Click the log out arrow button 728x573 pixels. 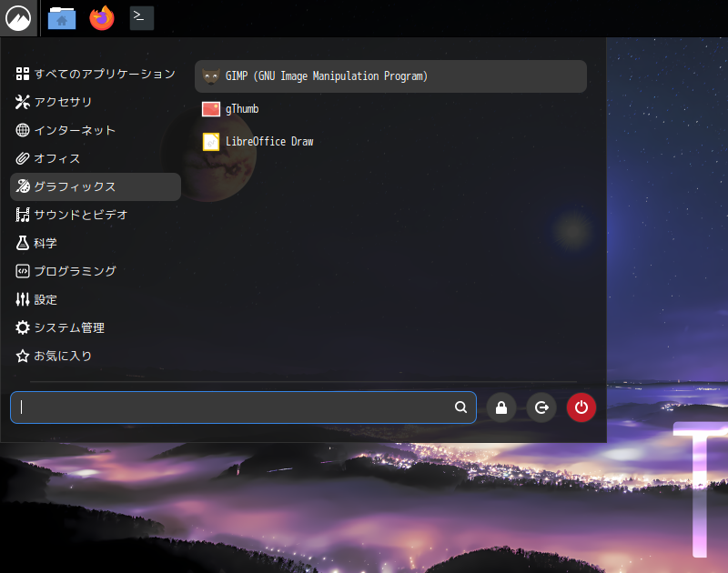pos(541,407)
